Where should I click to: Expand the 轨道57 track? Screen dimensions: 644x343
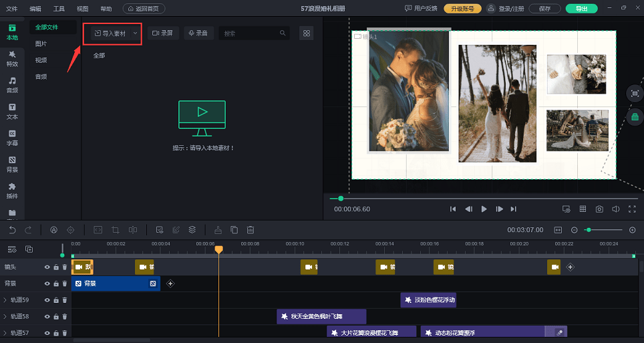[5, 333]
